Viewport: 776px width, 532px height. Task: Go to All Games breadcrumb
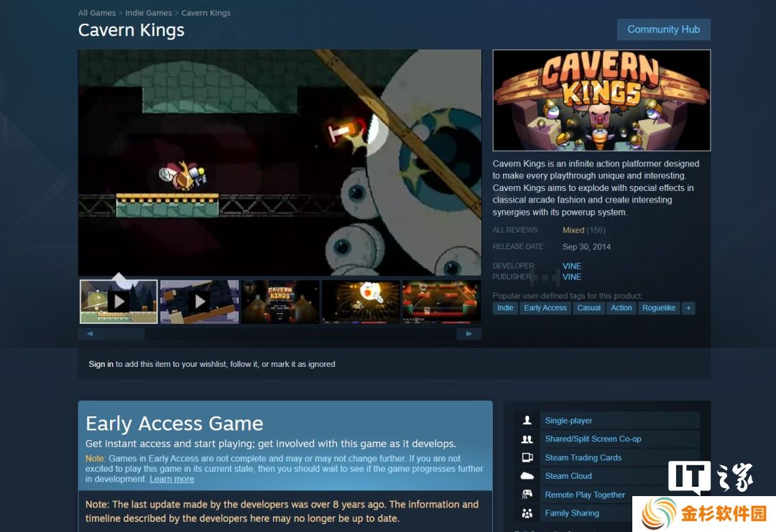coord(96,13)
